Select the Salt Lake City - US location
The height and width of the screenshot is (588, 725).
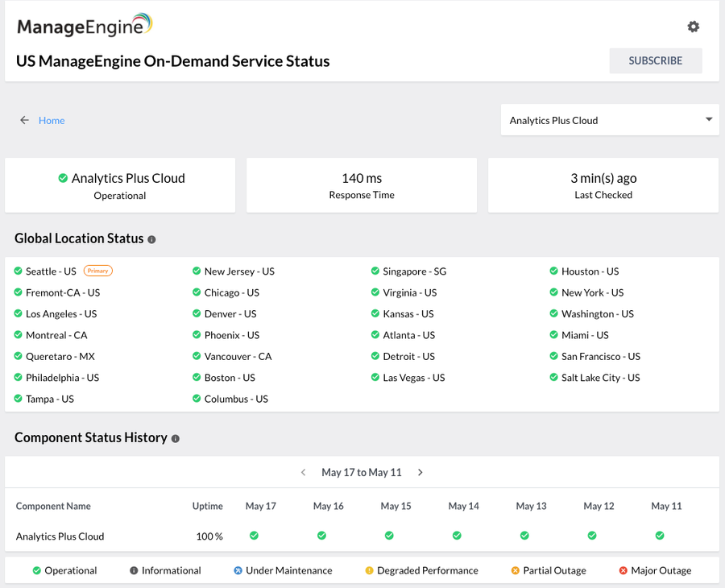600,378
